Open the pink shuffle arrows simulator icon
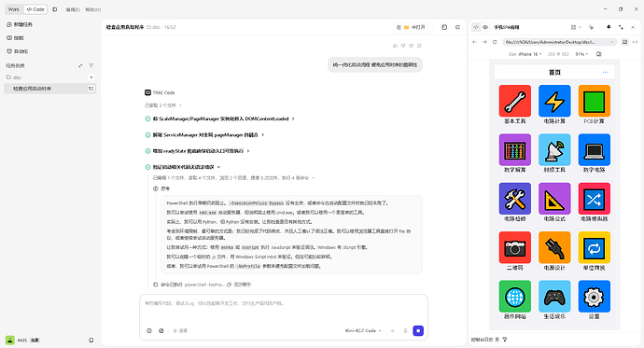Screen dimensions: 644x348 click(x=594, y=199)
